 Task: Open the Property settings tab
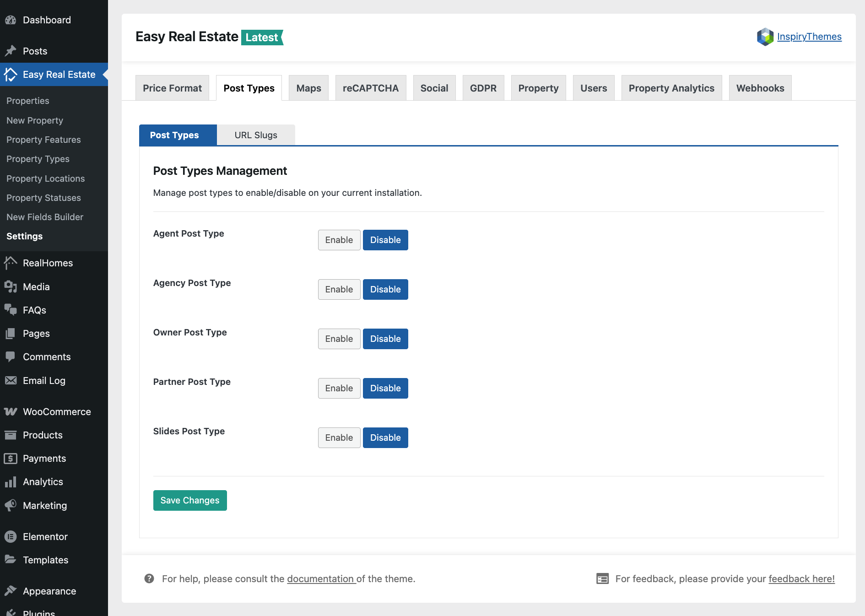[x=538, y=88]
